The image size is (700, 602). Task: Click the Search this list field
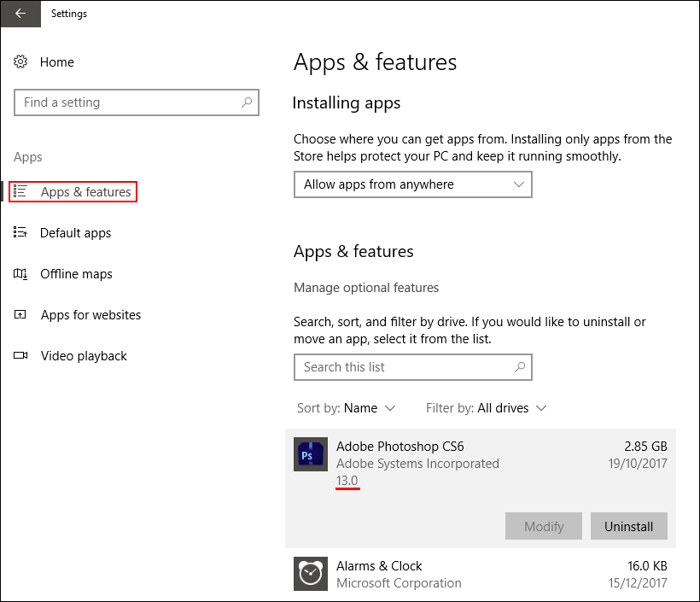[413, 367]
